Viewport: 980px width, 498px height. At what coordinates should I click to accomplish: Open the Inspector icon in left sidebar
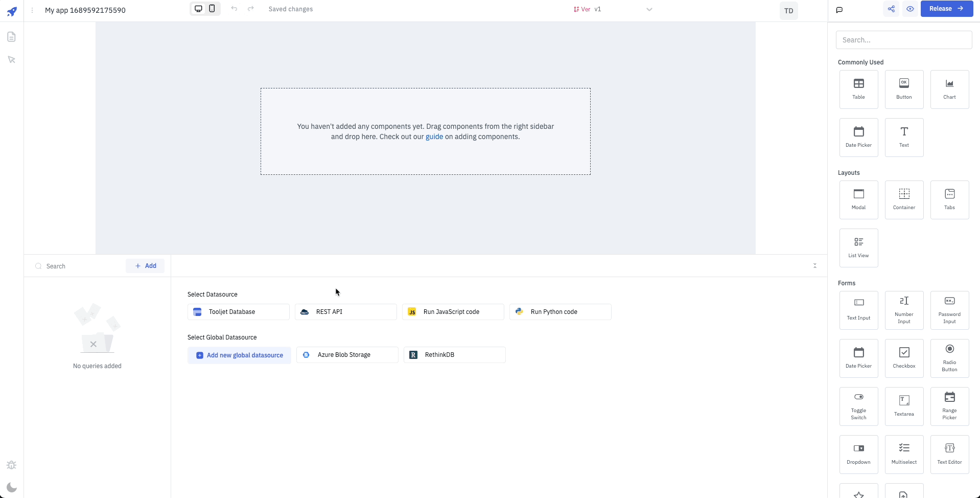point(11,60)
